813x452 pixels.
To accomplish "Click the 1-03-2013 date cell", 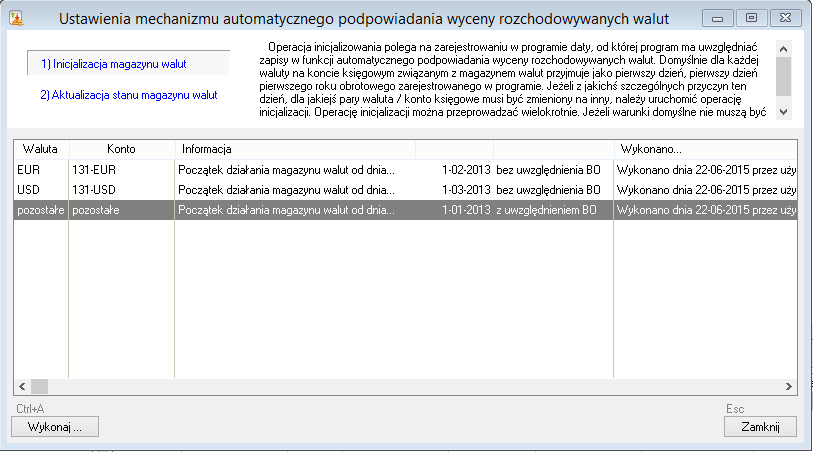I will click(466, 190).
